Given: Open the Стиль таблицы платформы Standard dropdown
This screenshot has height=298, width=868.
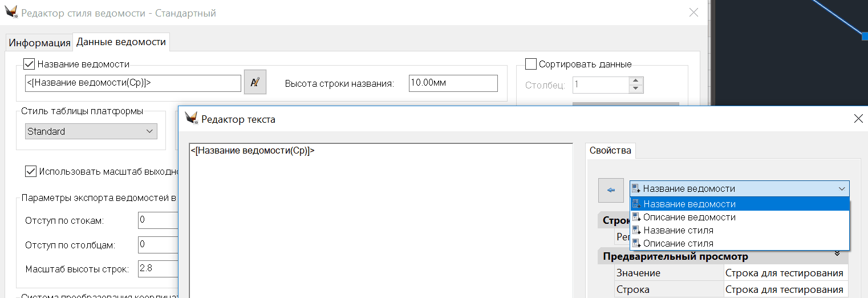Looking at the screenshot, I should tap(91, 131).
